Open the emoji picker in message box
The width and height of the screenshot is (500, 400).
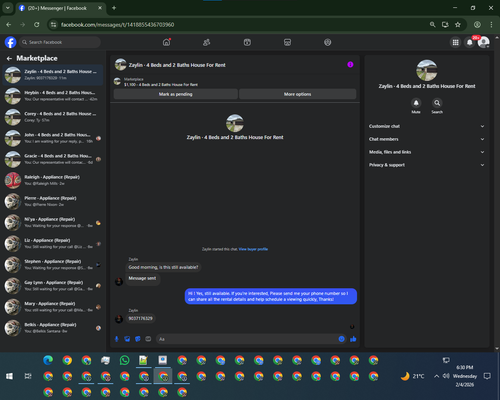tap(341, 339)
